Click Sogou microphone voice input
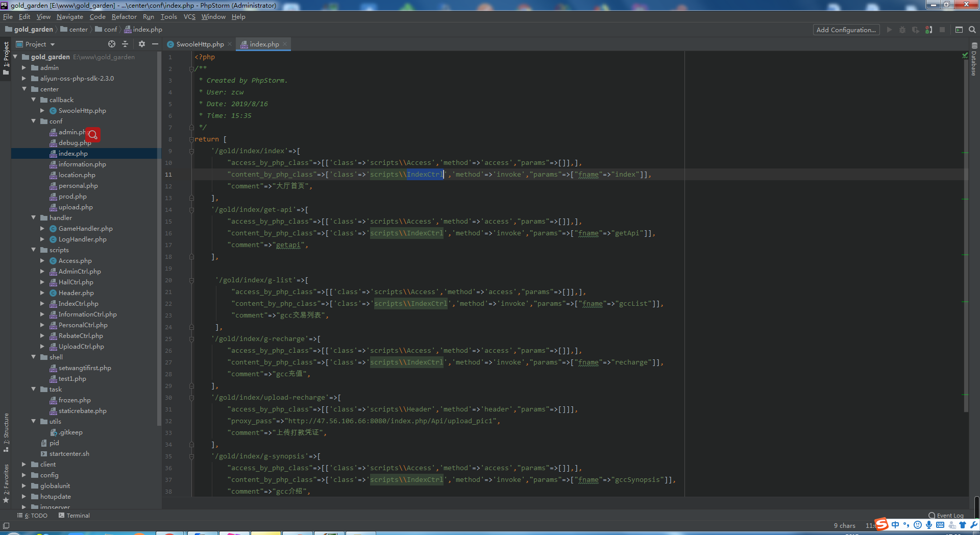The image size is (980, 535). coord(929,525)
